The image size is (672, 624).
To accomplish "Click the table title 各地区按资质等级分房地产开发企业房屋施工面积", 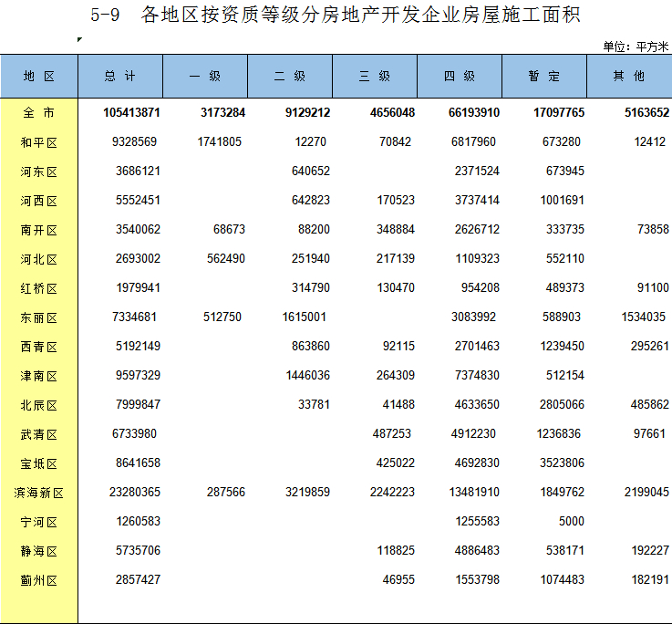I will pos(360,15).
